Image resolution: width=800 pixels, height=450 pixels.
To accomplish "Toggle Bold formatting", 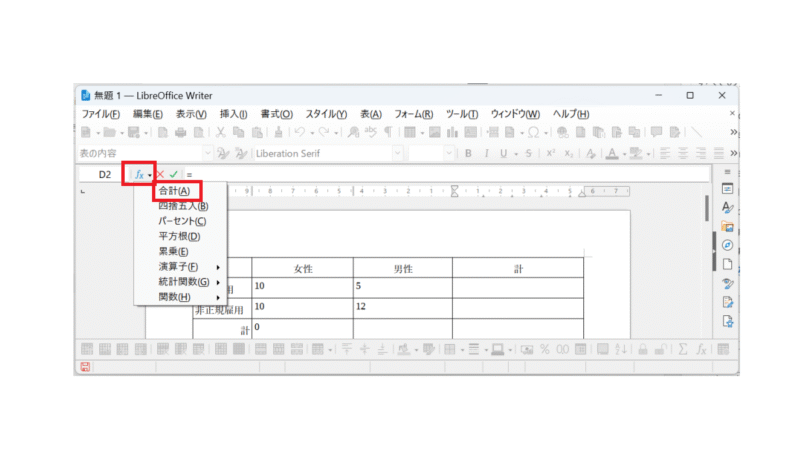I will coord(468,153).
